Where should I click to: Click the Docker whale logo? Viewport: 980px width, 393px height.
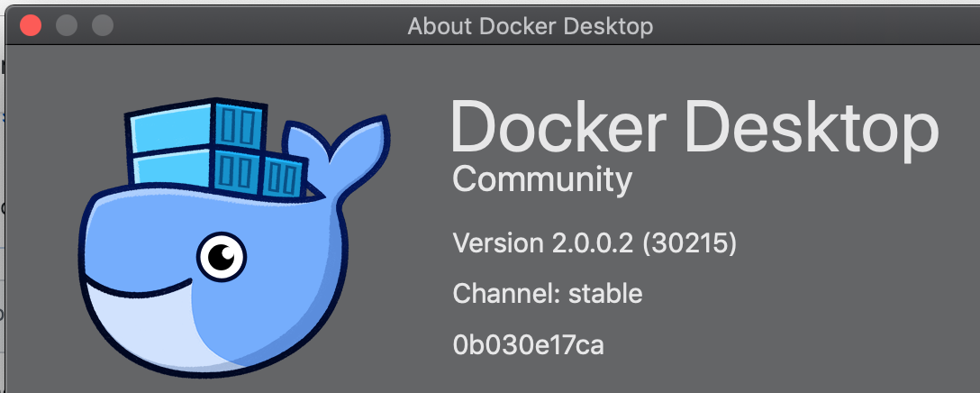(x=232, y=238)
